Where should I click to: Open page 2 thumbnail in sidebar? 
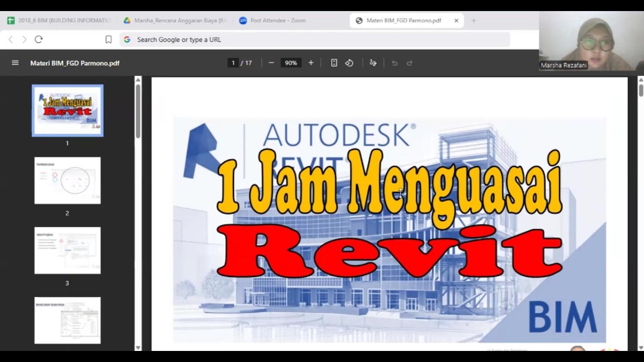[67, 180]
